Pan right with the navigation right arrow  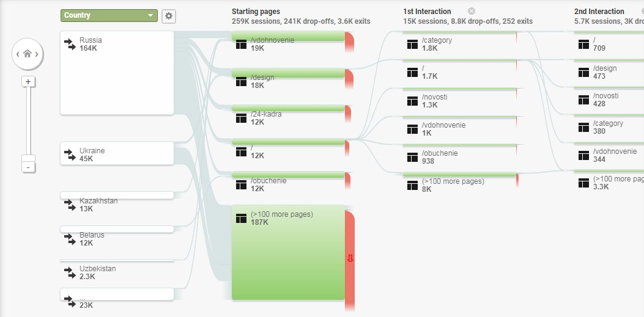[x=37, y=54]
